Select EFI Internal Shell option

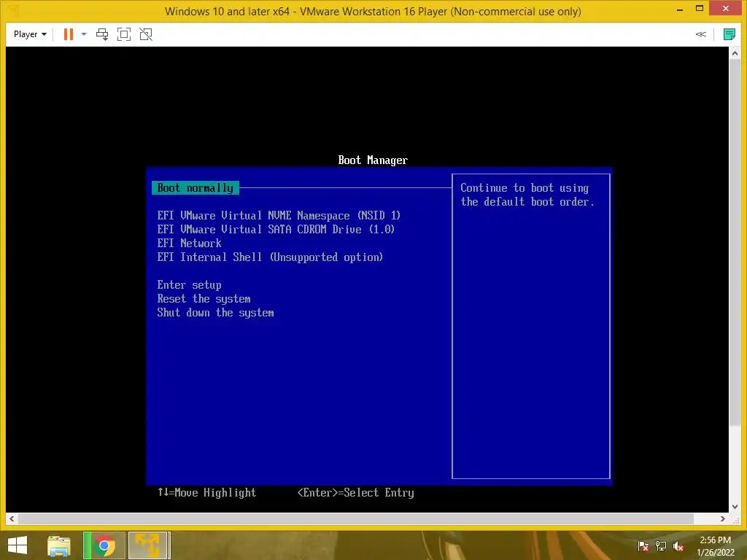click(x=270, y=257)
